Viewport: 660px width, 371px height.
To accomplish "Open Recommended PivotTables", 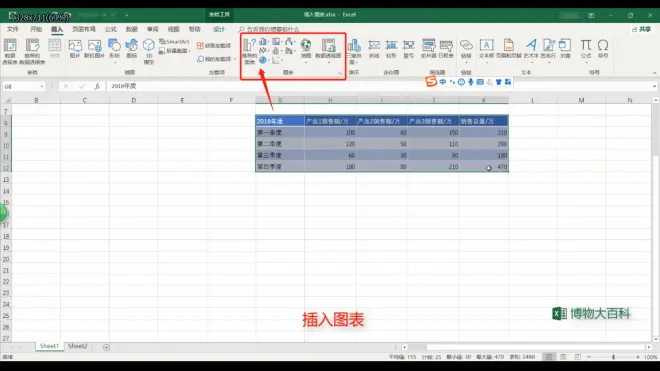I will 32,51.
